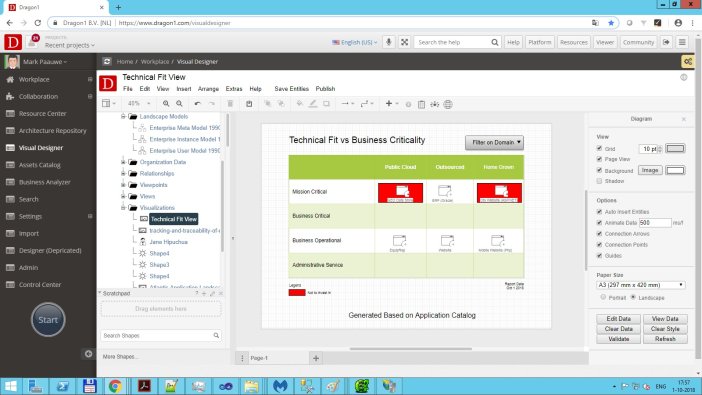Toggle the Grid checkbox
The height and width of the screenshot is (395, 702).
(x=599, y=148)
